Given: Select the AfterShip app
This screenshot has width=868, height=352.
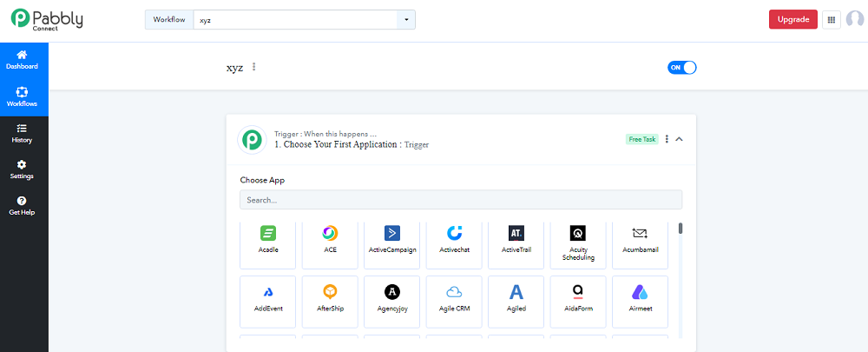Looking at the screenshot, I should tap(330, 301).
